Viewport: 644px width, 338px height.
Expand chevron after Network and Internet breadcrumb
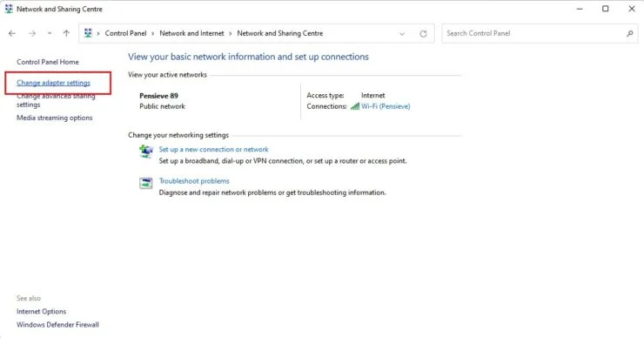[231, 34]
